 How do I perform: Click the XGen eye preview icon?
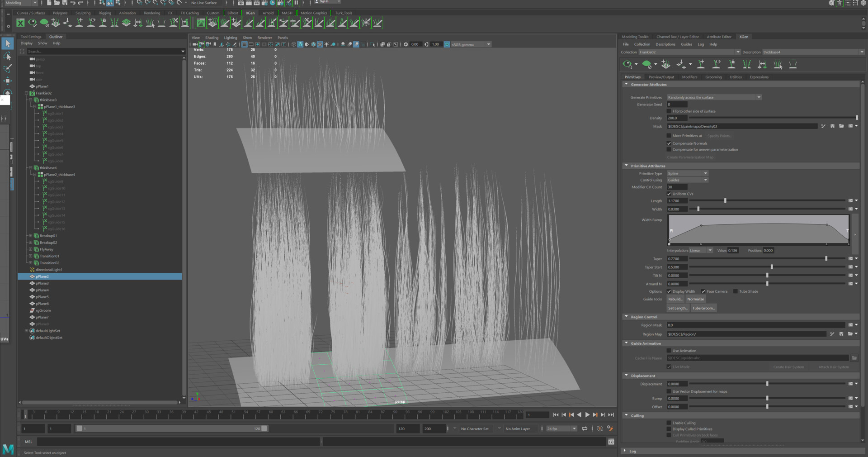point(627,65)
